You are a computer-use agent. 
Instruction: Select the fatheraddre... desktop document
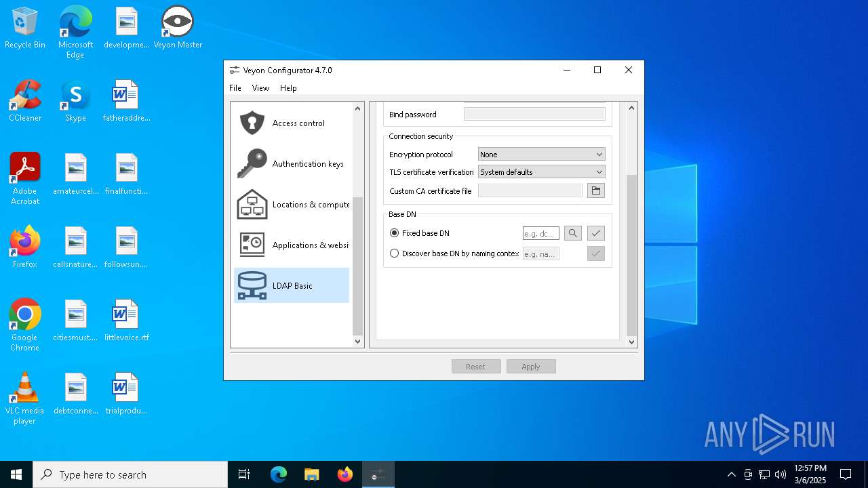pyautogui.click(x=126, y=101)
